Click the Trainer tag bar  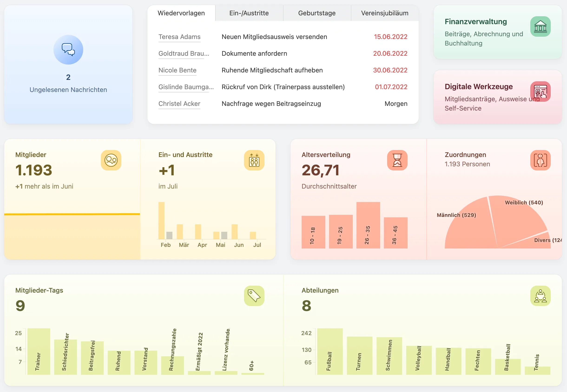(39, 351)
